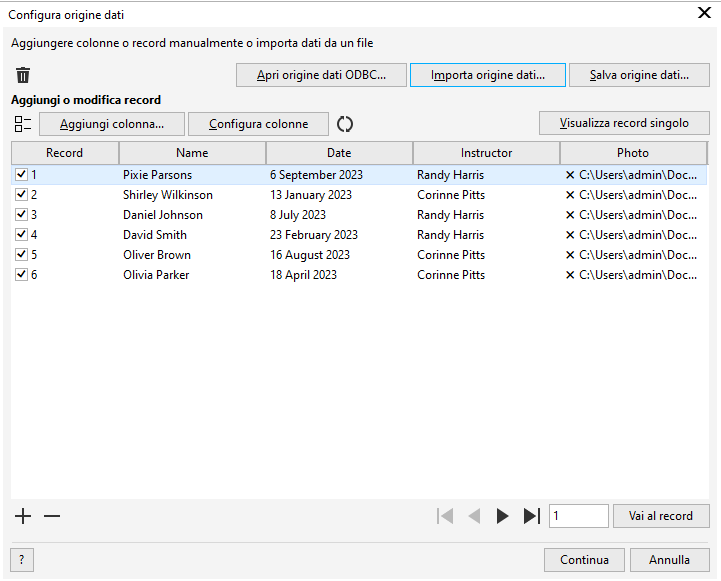This screenshot has width=721, height=581.
Task: Uncheck the record 1 checkbox
Action: [21, 175]
